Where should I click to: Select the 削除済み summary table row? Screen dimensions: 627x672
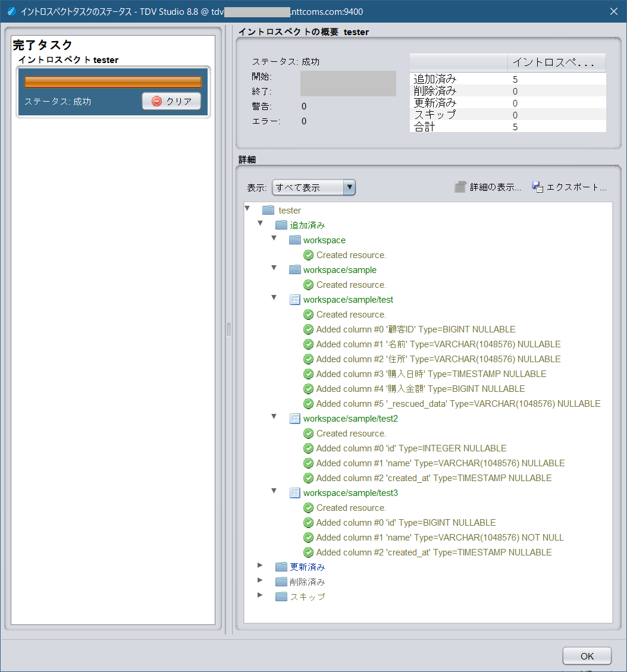tap(508, 92)
